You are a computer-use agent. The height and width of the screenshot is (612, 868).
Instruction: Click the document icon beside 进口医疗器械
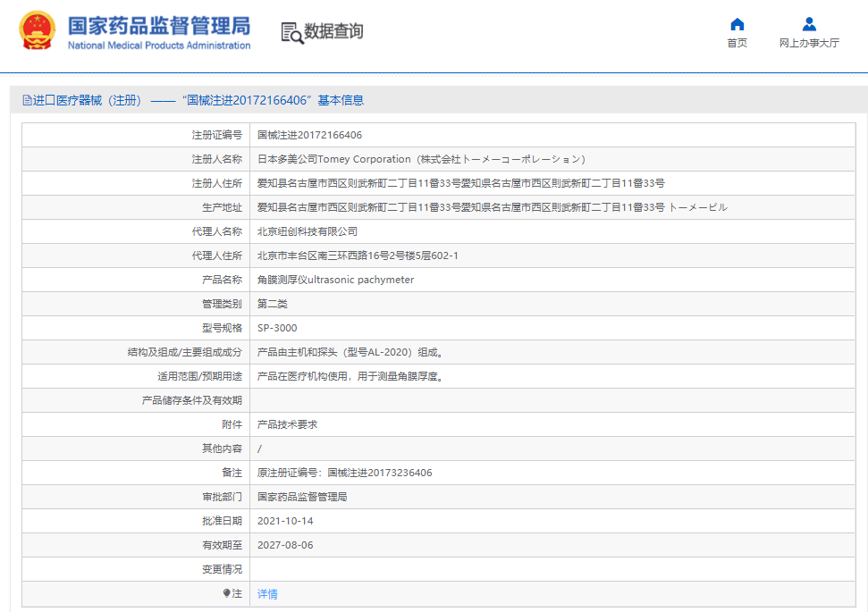click(x=27, y=100)
